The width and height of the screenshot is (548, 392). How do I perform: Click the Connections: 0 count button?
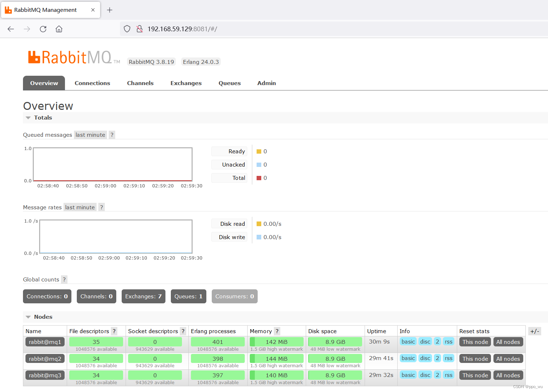[x=47, y=297]
